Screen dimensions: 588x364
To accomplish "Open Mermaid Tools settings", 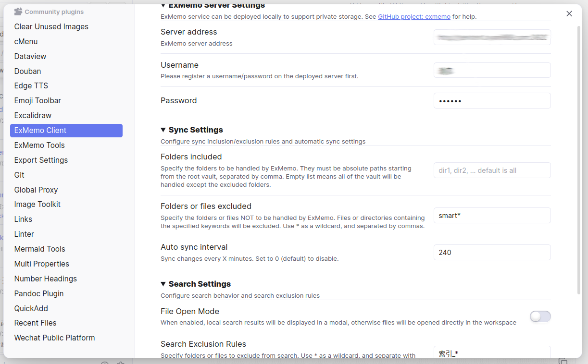I will [66, 249].
